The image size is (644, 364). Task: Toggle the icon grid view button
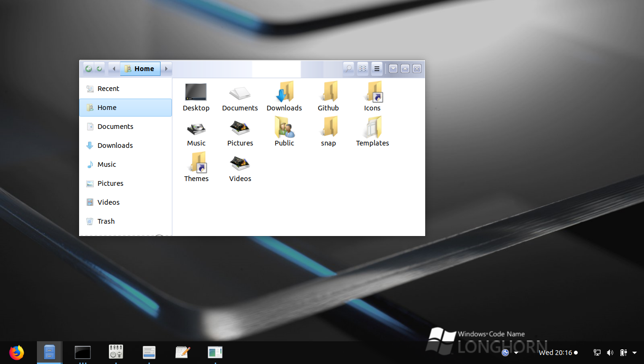coord(363,69)
